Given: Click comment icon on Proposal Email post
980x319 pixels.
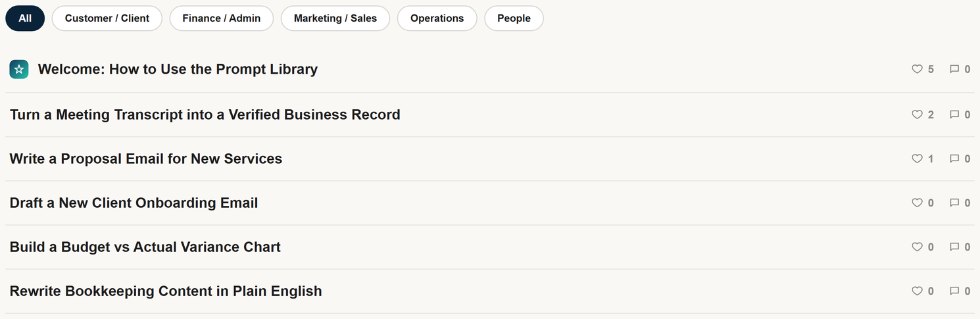Looking at the screenshot, I should [x=954, y=159].
